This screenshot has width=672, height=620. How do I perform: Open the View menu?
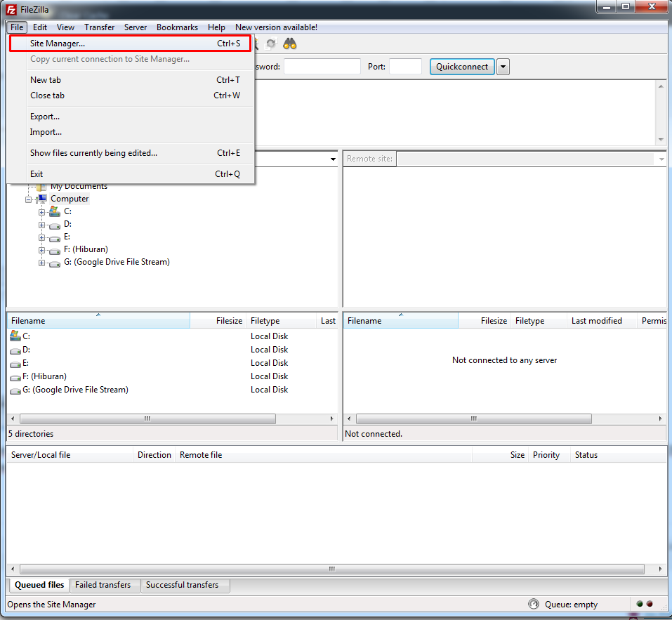(65, 27)
